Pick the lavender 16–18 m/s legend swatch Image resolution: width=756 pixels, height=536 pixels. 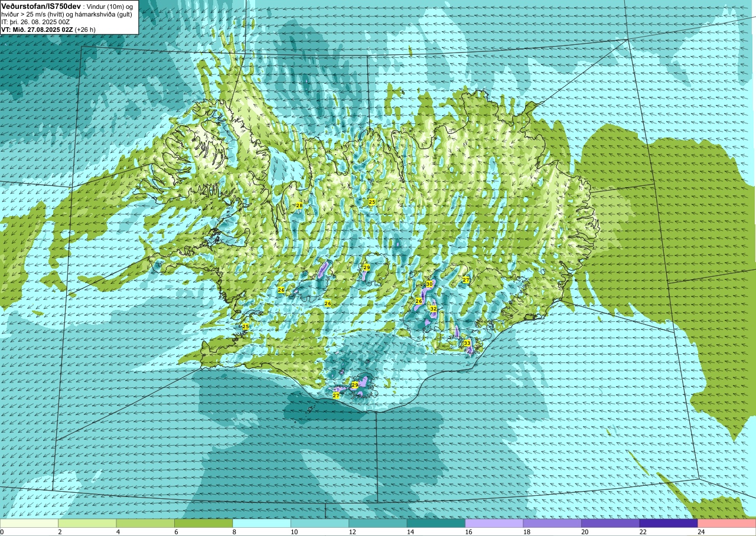point(494,523)
